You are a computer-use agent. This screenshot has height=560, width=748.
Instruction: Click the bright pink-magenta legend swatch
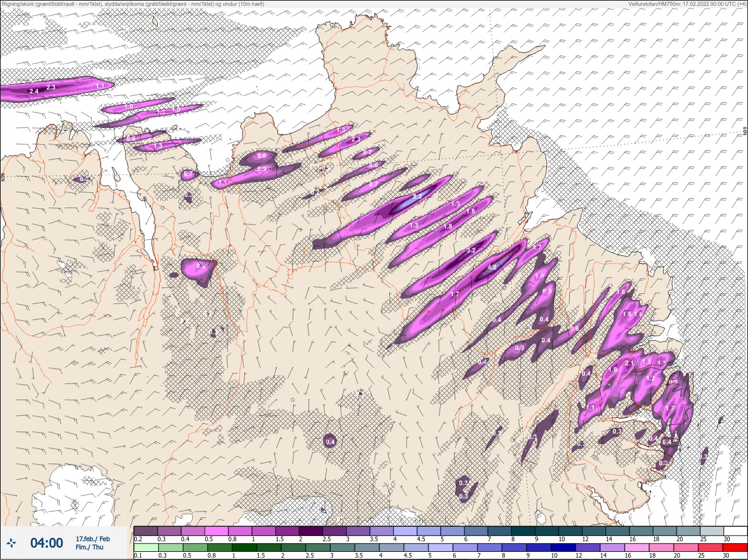pos(217,531)
